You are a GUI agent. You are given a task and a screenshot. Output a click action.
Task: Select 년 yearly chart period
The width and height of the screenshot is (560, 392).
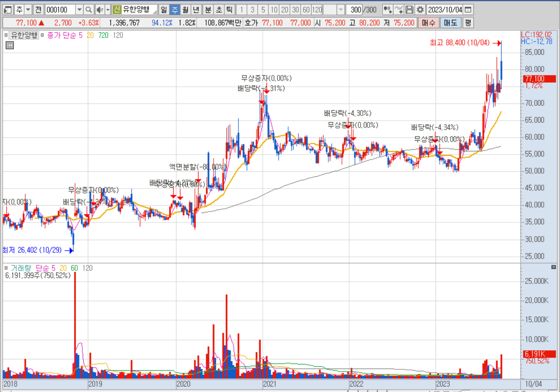pyautogui.click(x=196, y=9)
